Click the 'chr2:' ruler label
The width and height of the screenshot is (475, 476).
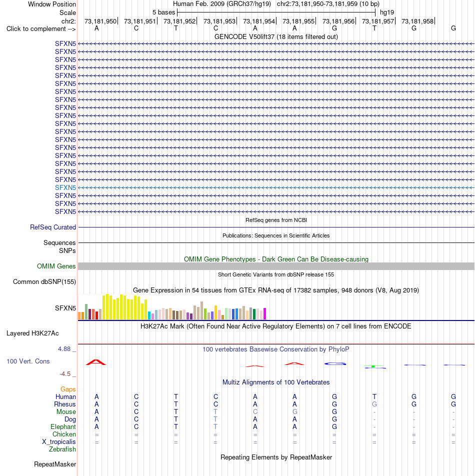click(x=68, y=21)
